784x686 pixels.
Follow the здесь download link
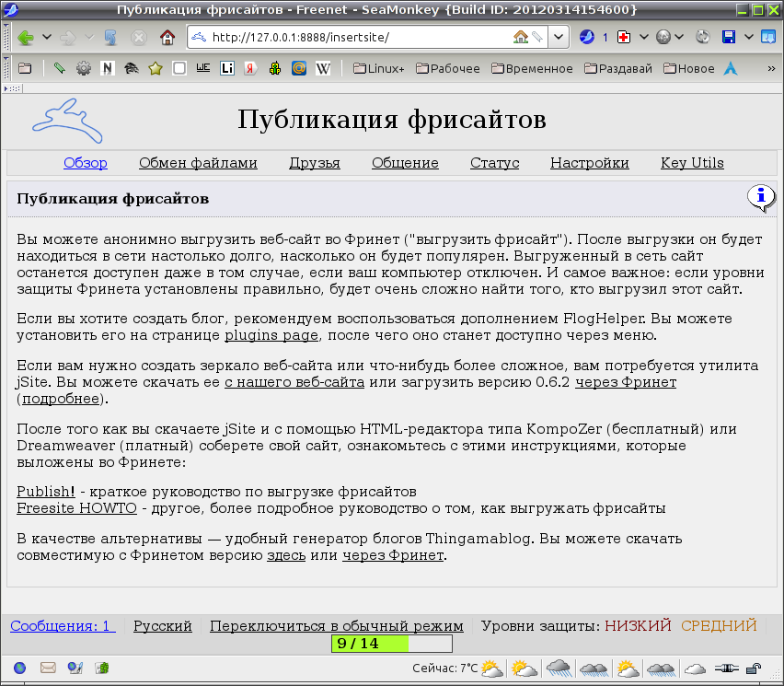286,555
